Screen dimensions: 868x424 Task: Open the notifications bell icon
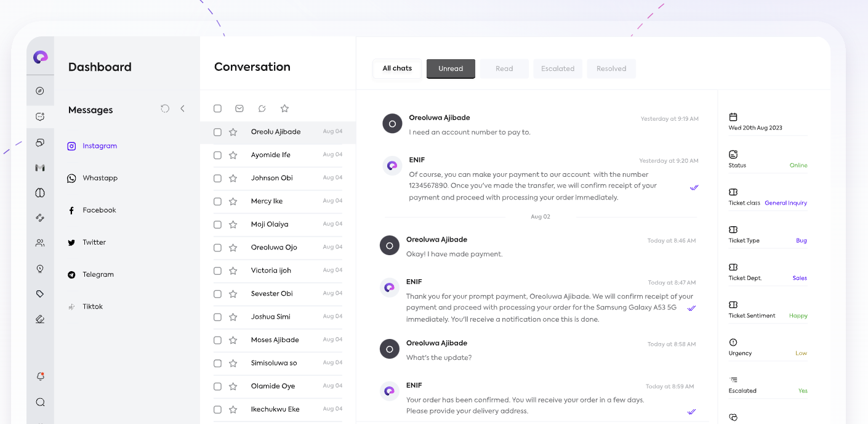tap(40, 376)
